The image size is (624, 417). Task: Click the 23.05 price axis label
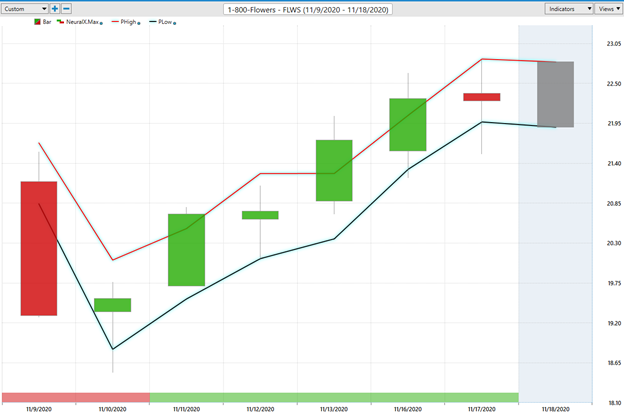[614, 44]
